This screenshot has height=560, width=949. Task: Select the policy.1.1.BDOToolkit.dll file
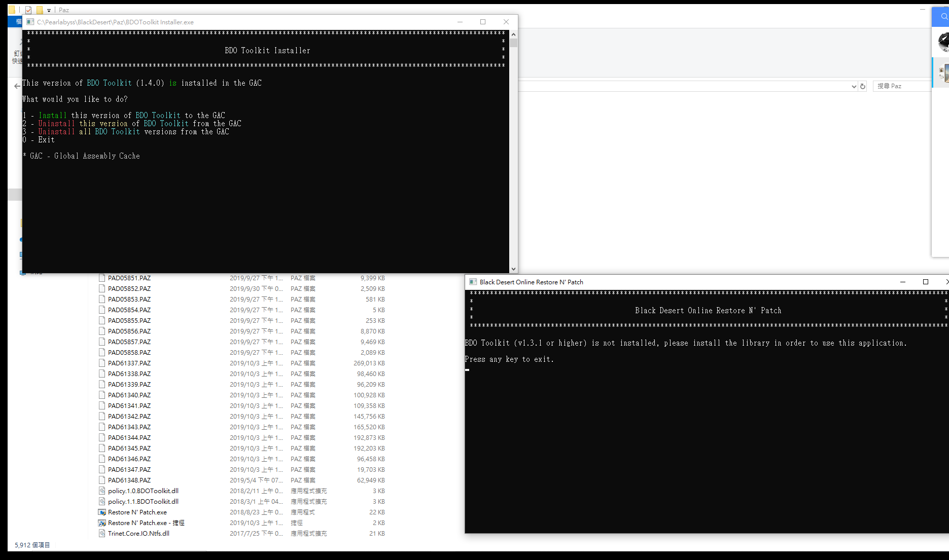143,502
